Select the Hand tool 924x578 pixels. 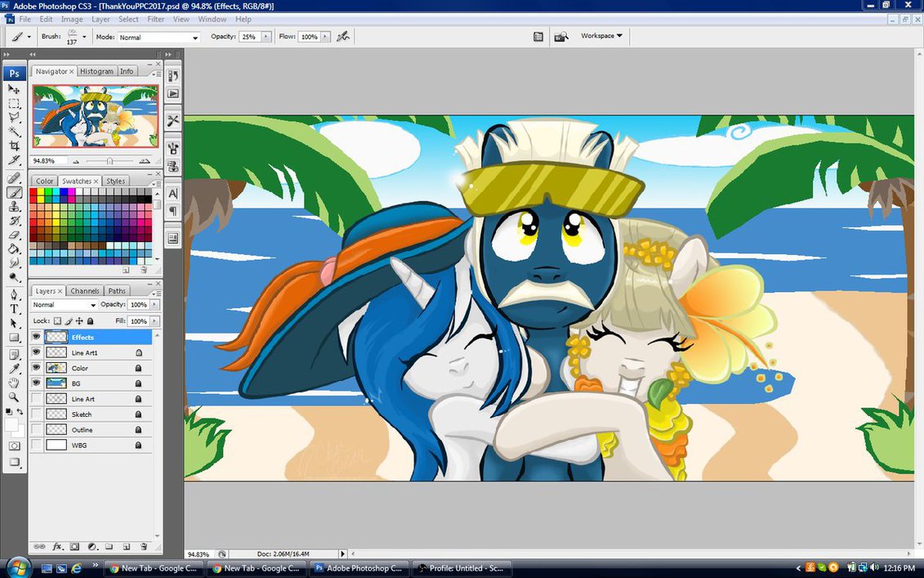click(x=14, y=383)
